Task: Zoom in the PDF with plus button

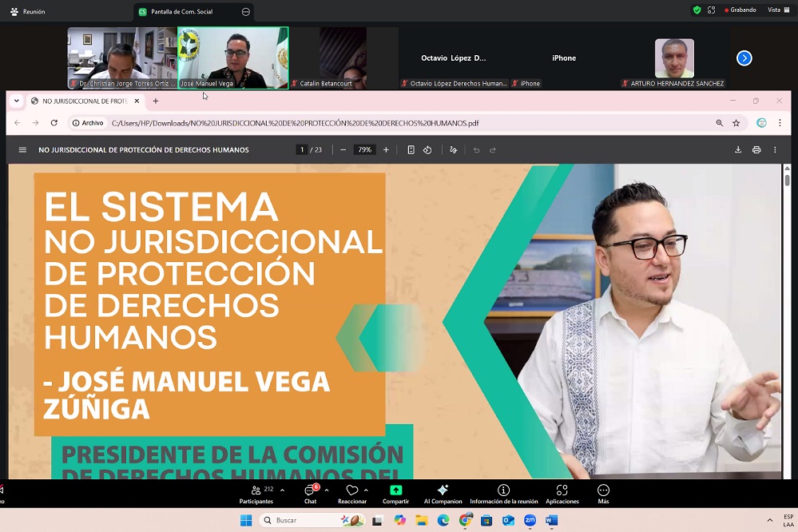Action: click(x=386, y=150)
